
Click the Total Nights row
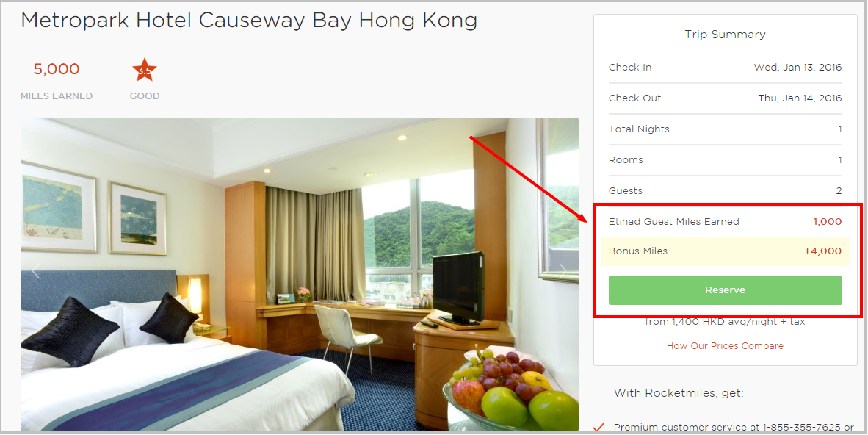(x=726, y=129)
